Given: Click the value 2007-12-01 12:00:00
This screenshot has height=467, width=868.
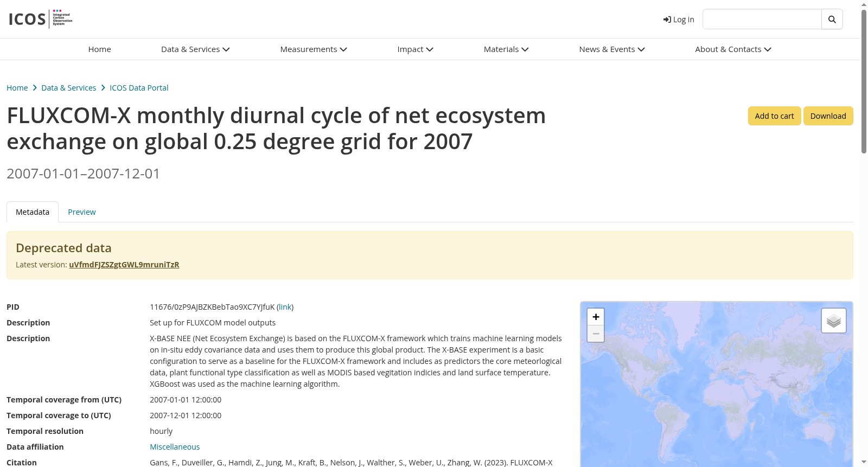Looking at the screenshot, I should coord(186,415).
